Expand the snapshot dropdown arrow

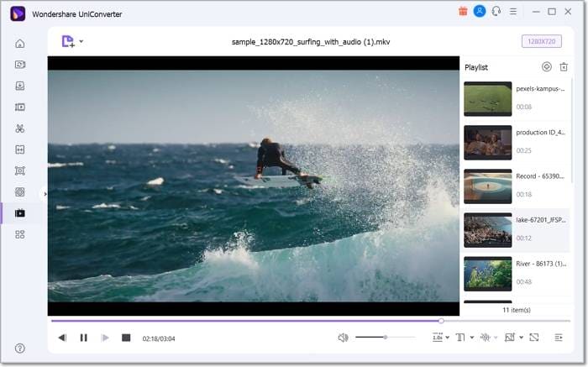point(522,338)
